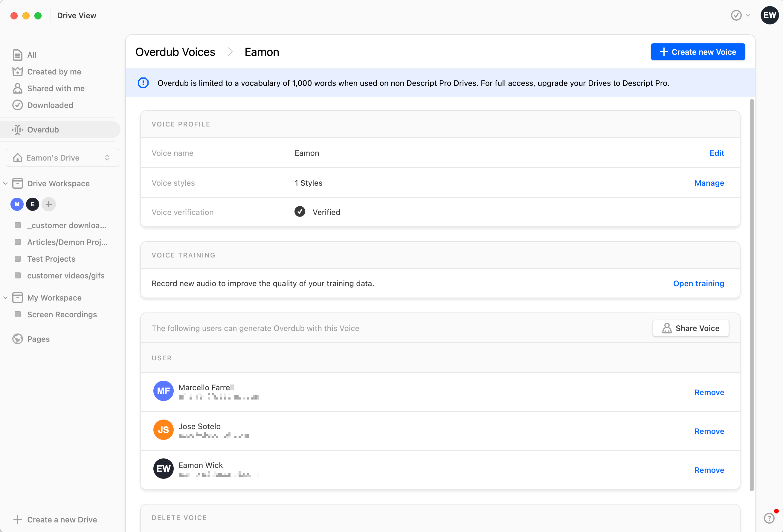The width and height of the screenshot is (783, 532).
Task: Collapse the My Workspace section
Action: tap(5, 298)
